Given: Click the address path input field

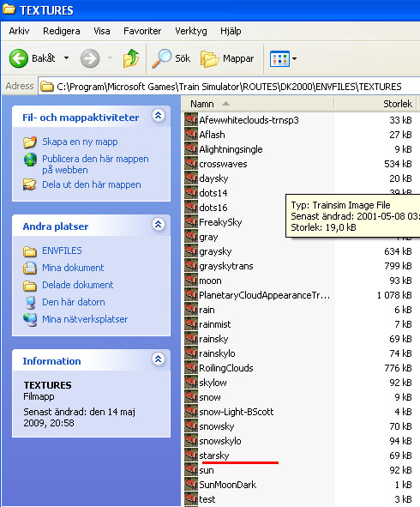Looking at the screenshot, I should point(229,87).
